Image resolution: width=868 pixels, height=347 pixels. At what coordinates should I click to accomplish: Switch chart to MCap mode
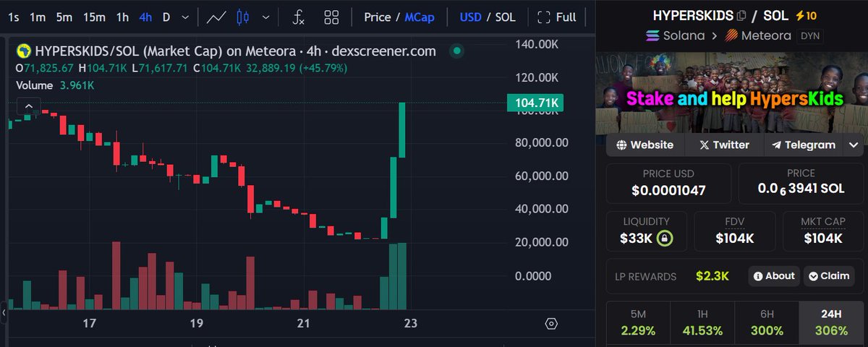(420, 17)
